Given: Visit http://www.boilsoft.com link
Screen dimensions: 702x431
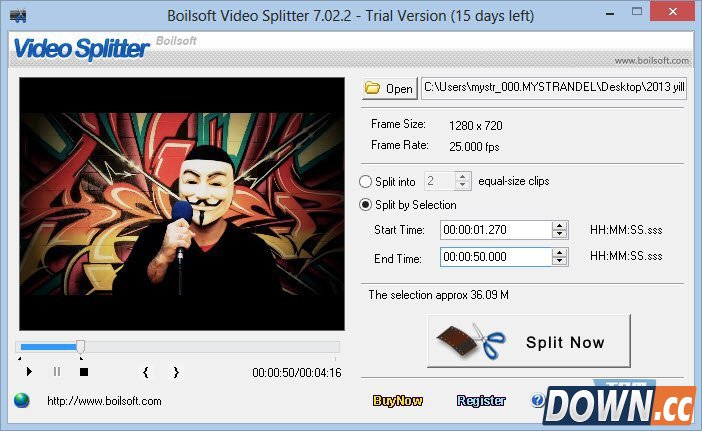Looking at the screenshot, I should click(104, 401).
